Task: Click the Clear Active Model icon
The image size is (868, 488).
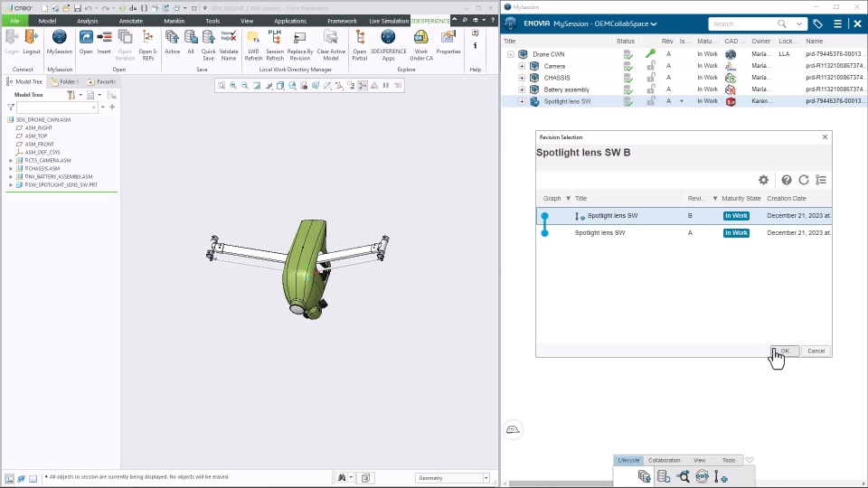Action: (331, 45)
